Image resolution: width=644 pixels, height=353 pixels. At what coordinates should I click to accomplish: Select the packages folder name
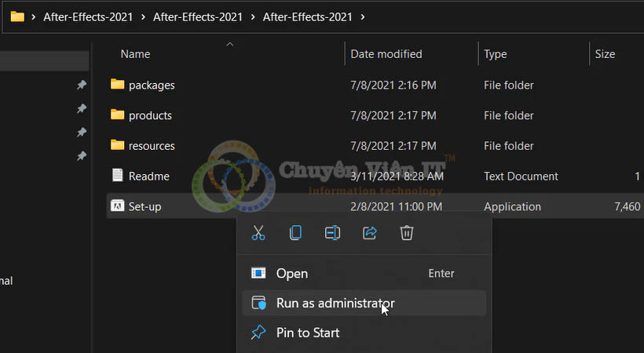(x=152, y=85)
